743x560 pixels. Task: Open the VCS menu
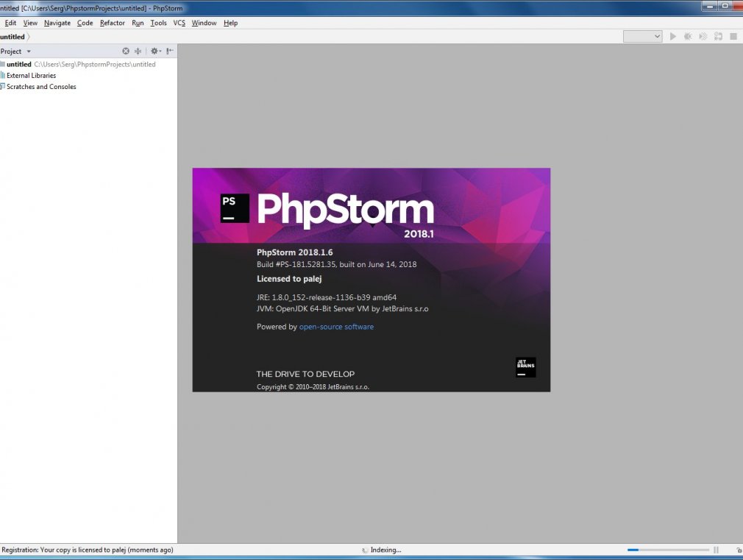point(179,23)
